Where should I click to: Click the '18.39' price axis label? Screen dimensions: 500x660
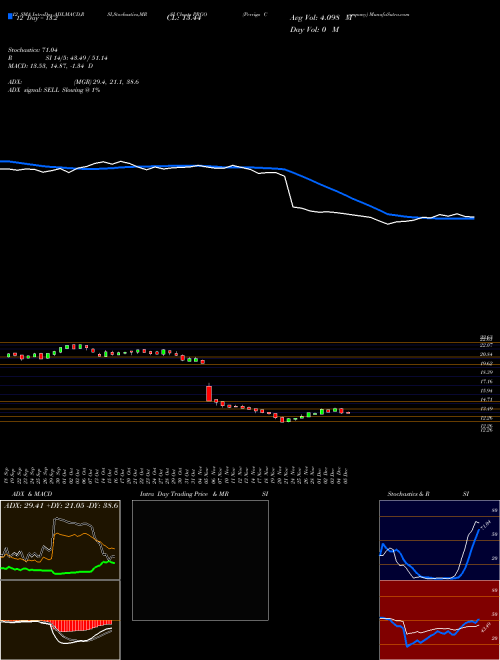coord(487,372)
